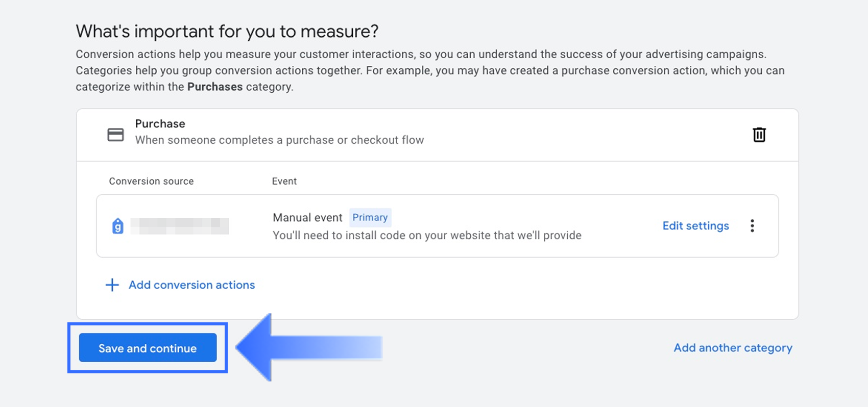Open the three-dot more options menu
Viewport: 868px width, 407px height.
coord(752,226)
